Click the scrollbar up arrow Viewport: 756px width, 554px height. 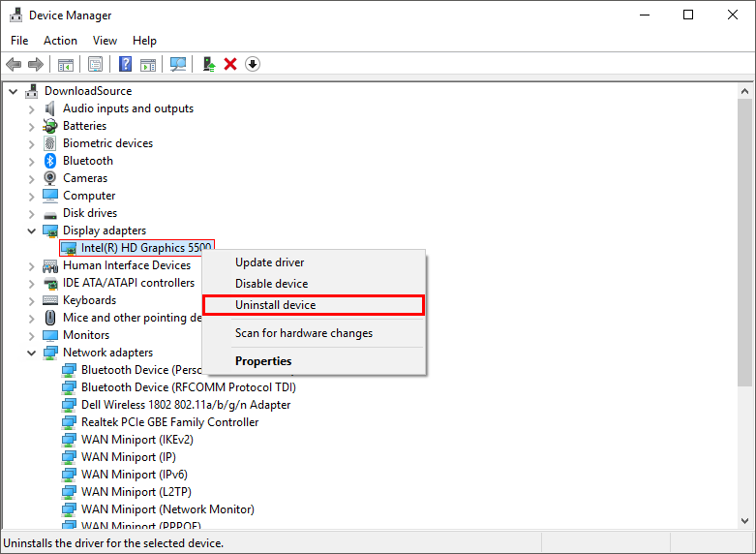click(x=745, y=91)
